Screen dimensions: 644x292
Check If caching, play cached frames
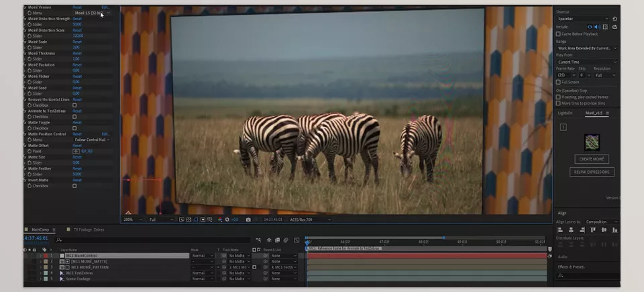[x=558, y=97]
